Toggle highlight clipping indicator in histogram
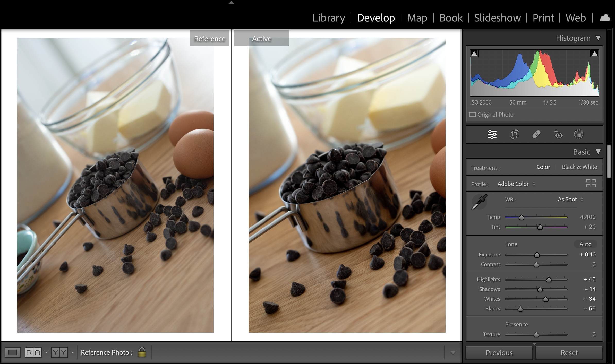 [594, 54]
